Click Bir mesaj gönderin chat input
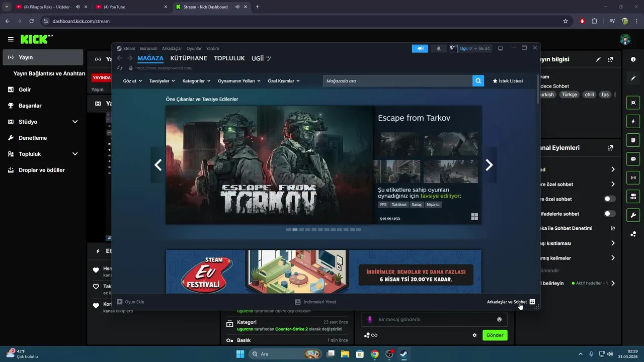 tap(434, 319)
